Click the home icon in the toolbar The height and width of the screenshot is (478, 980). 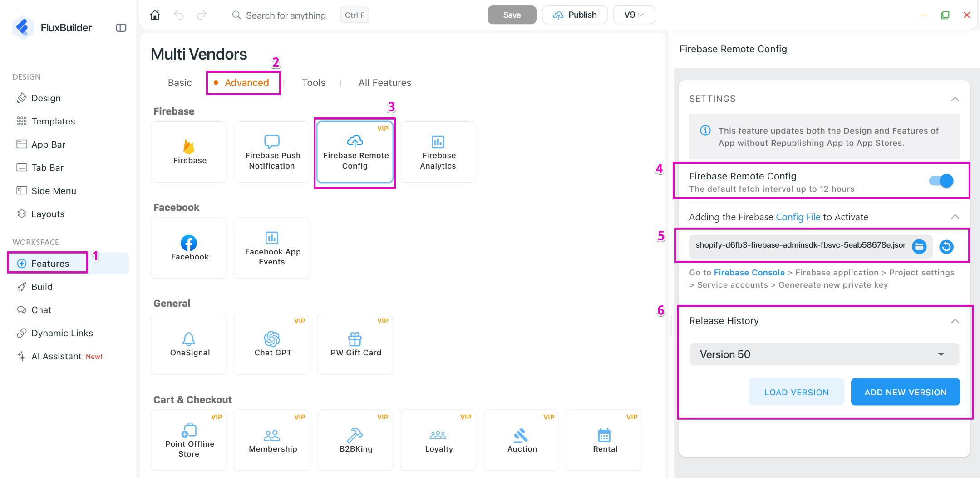tap(155, 15)
